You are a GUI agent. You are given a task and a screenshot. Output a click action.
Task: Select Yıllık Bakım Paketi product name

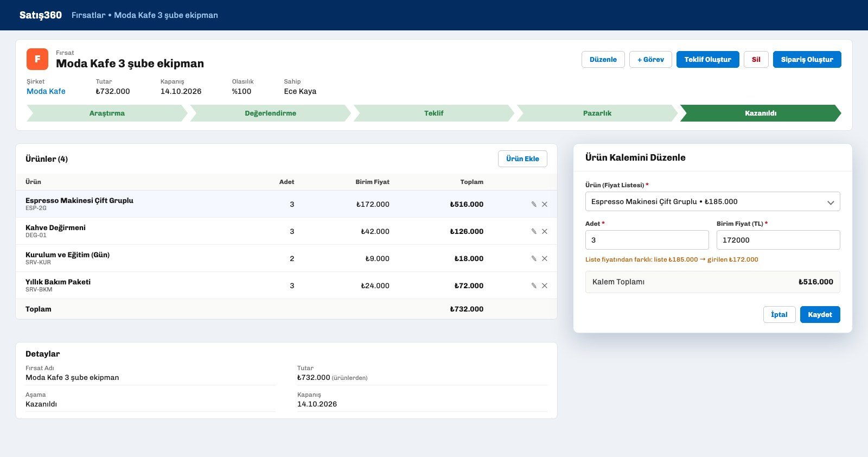(x=58, y=282)
